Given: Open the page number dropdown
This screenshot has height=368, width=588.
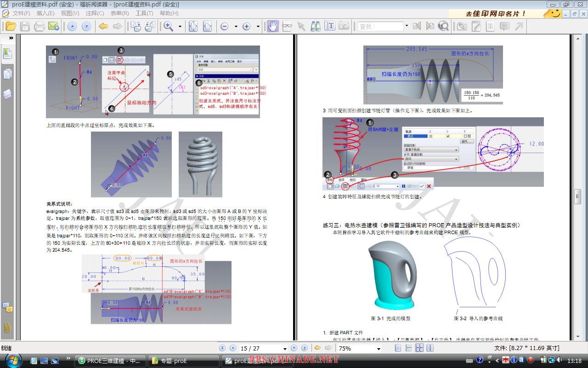Looking at the screenshot, I should 285,349.
